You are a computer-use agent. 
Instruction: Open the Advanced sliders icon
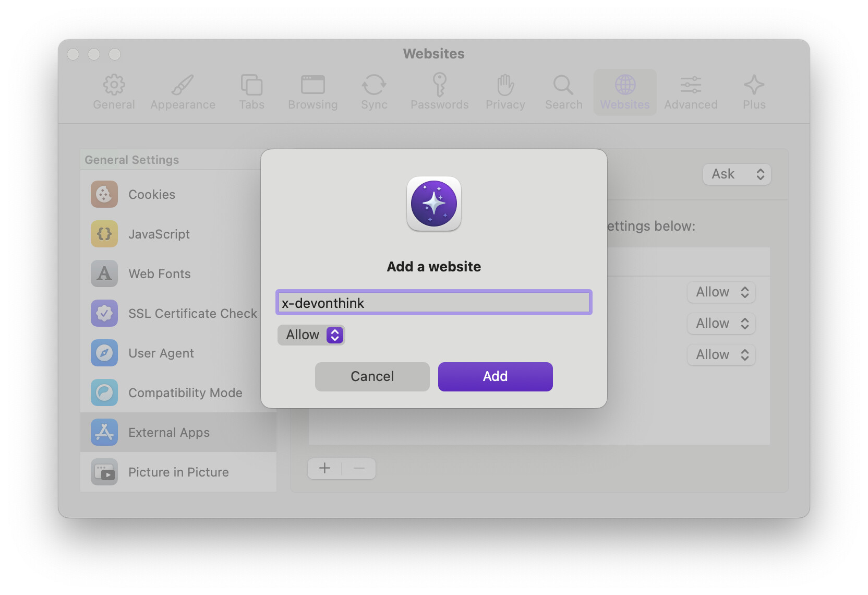(x=691, y=85)
